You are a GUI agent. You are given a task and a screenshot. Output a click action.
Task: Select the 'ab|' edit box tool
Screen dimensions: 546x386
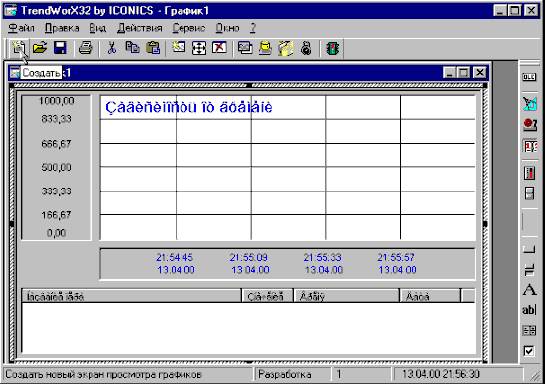529,310
